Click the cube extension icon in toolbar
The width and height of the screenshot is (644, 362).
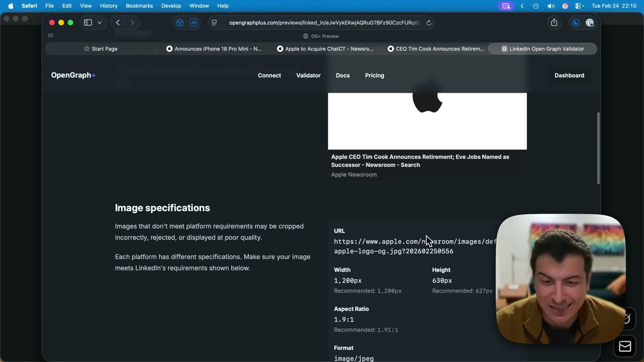(180, 23)
